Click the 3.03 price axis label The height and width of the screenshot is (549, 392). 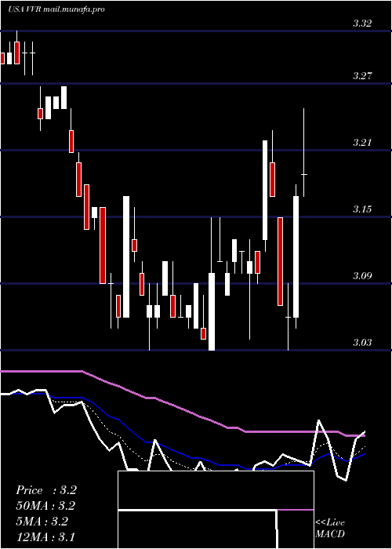362,343
